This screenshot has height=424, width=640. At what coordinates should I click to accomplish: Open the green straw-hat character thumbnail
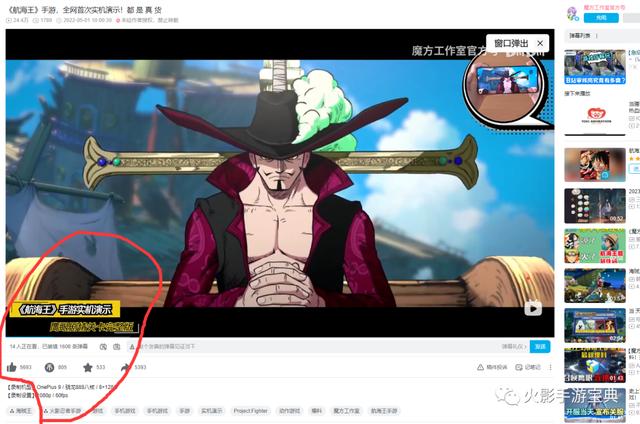pos(595,246)
